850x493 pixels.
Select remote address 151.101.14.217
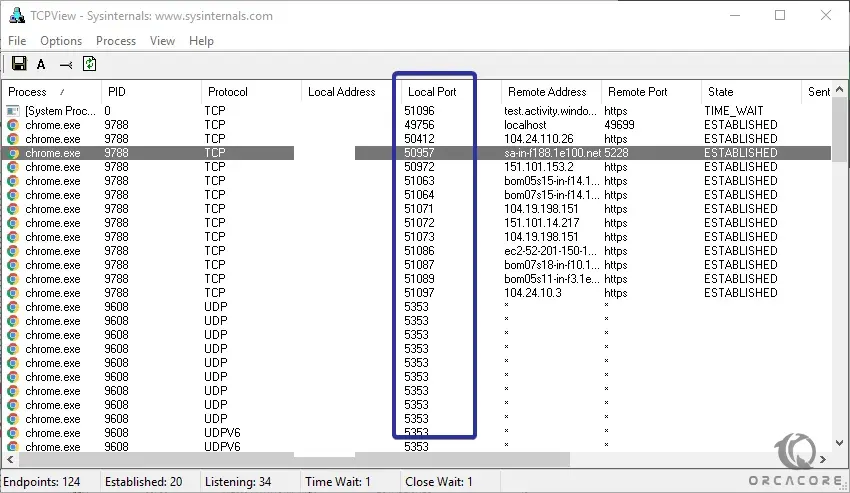coord(542,223)
